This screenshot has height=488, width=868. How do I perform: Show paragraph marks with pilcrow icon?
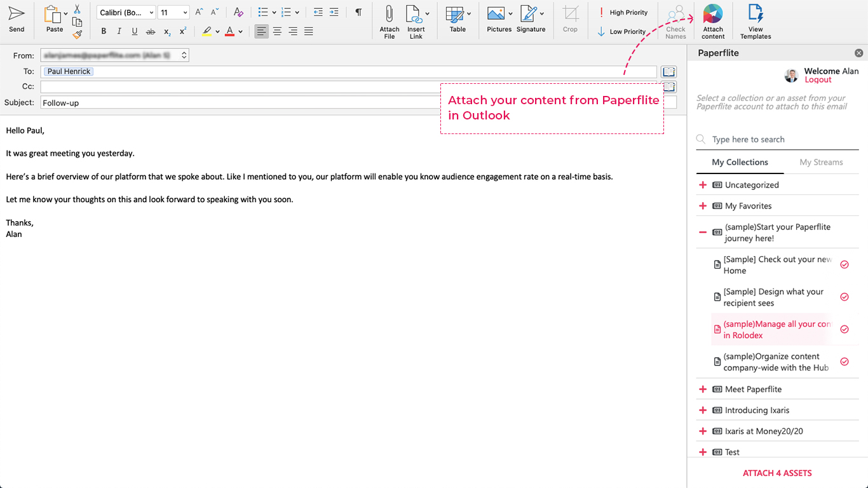(x=358, y=12)
